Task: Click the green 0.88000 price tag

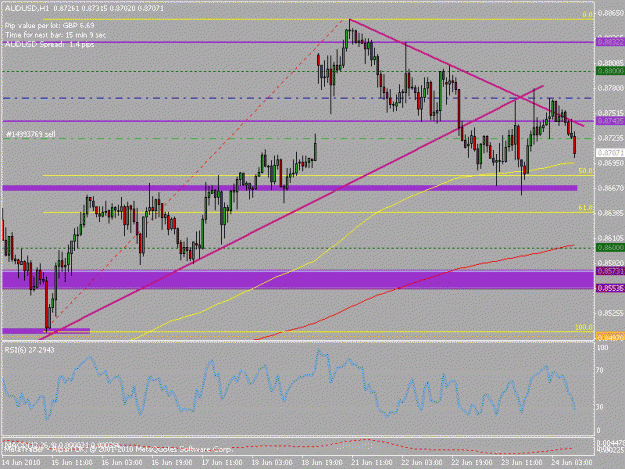Action: [x=610, y=71]
